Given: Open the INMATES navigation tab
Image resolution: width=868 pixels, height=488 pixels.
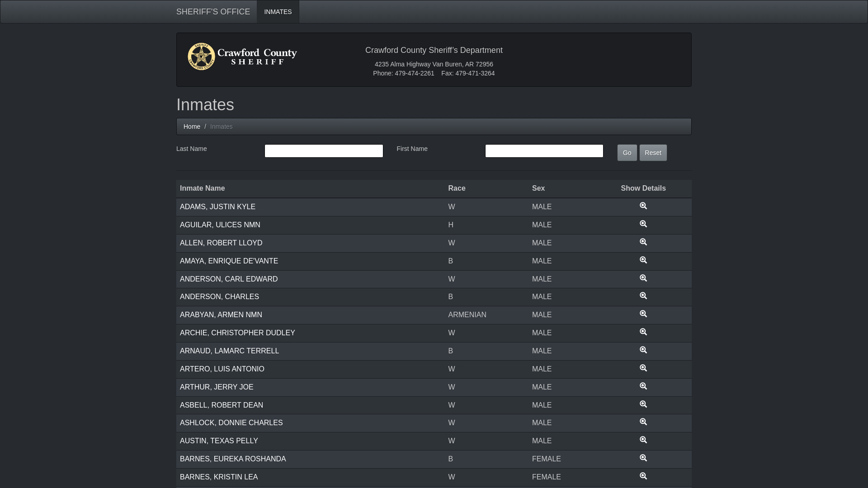Looking at the screenshot, I should 278,12.
